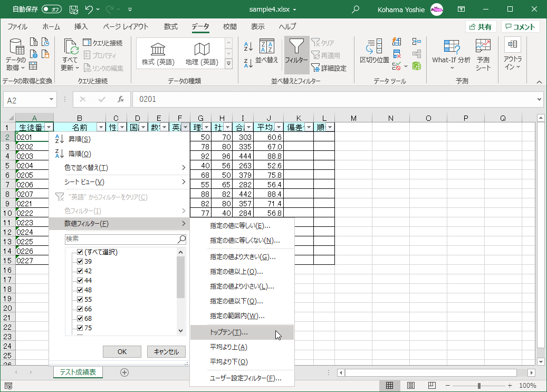
Task: Click the すべて更新 refresh icon
Action: click(71, 47)
